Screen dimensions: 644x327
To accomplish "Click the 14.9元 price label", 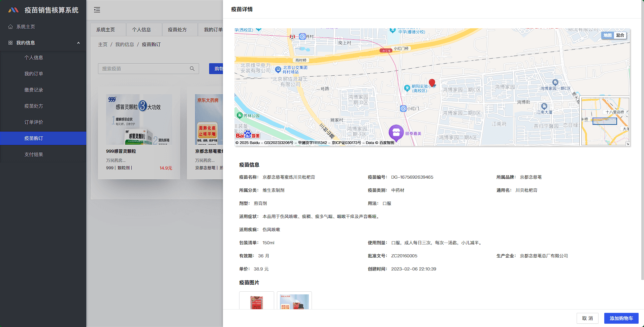I will click(x=166, y=168).
